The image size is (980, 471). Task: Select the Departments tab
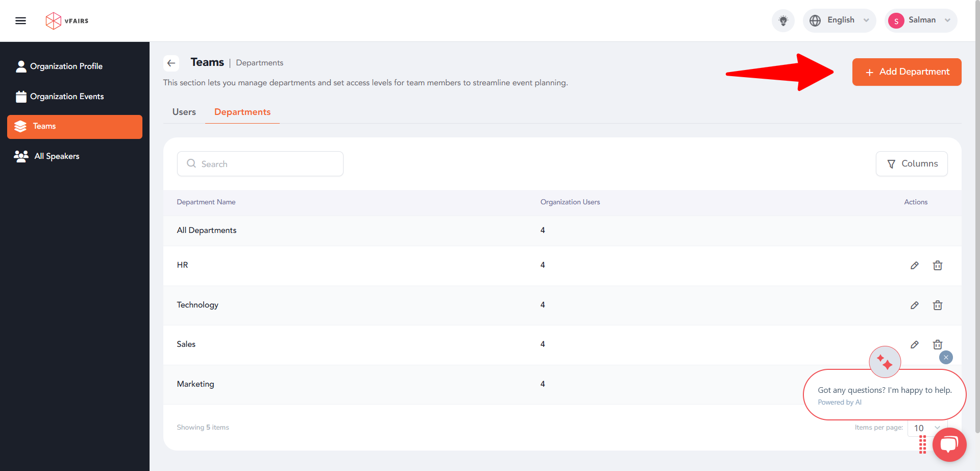(242, 112)
